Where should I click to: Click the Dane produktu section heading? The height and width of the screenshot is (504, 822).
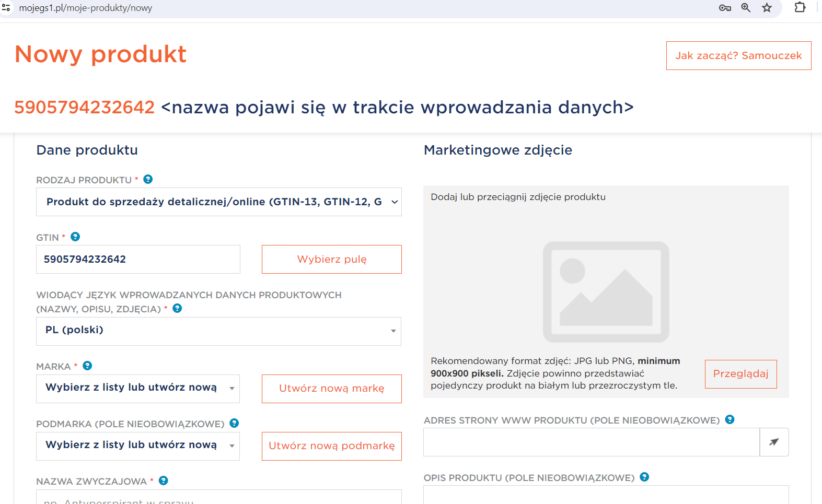[87, 150]
